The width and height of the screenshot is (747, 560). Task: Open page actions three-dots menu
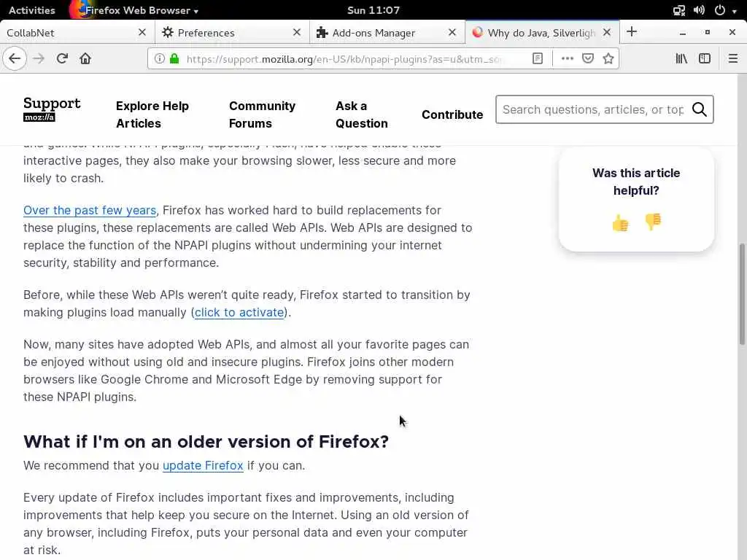coord(567,58)
